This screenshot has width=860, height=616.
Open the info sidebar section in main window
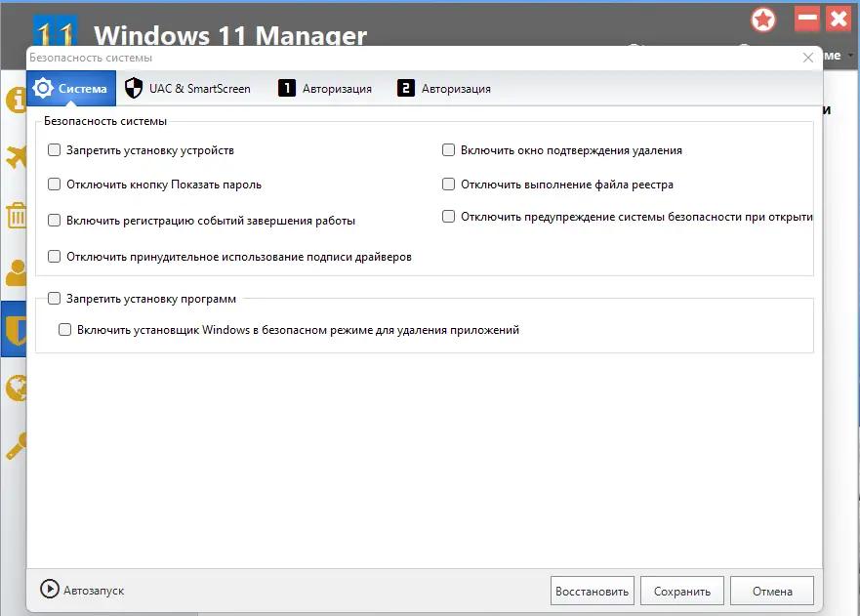pos(16,101)
